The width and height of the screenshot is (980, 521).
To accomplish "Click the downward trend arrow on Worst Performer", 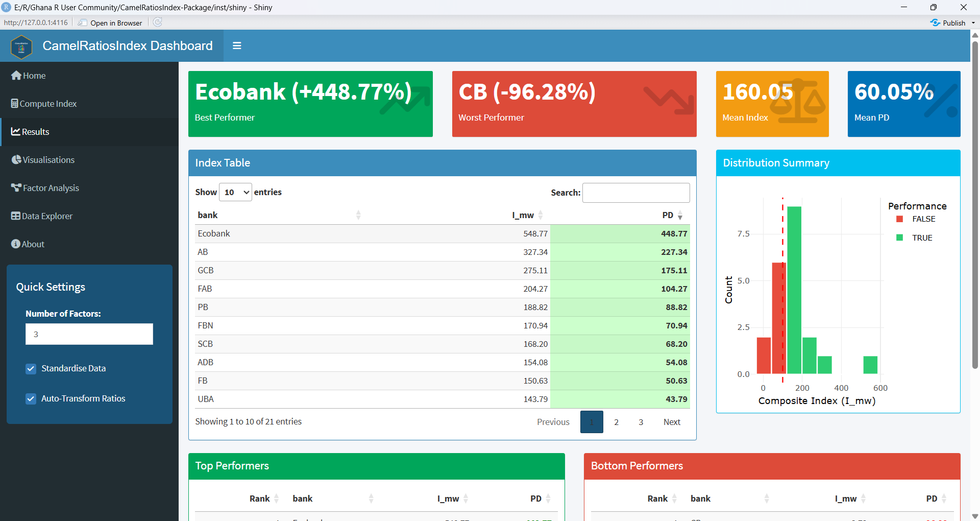I will tap(669, 100).
